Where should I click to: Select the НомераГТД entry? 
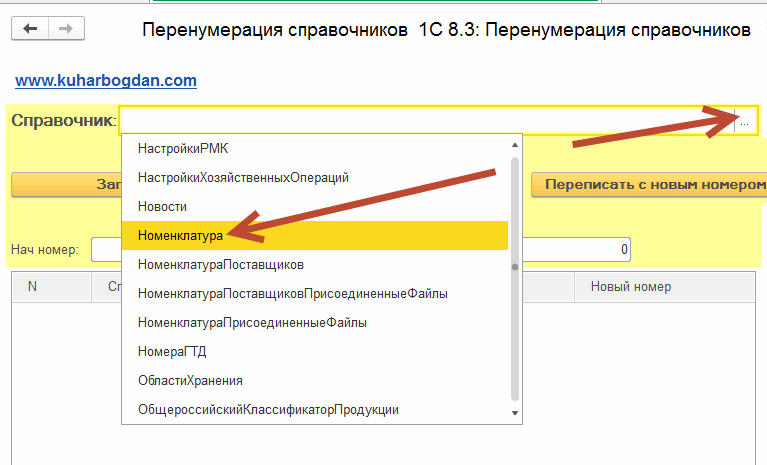172,352
